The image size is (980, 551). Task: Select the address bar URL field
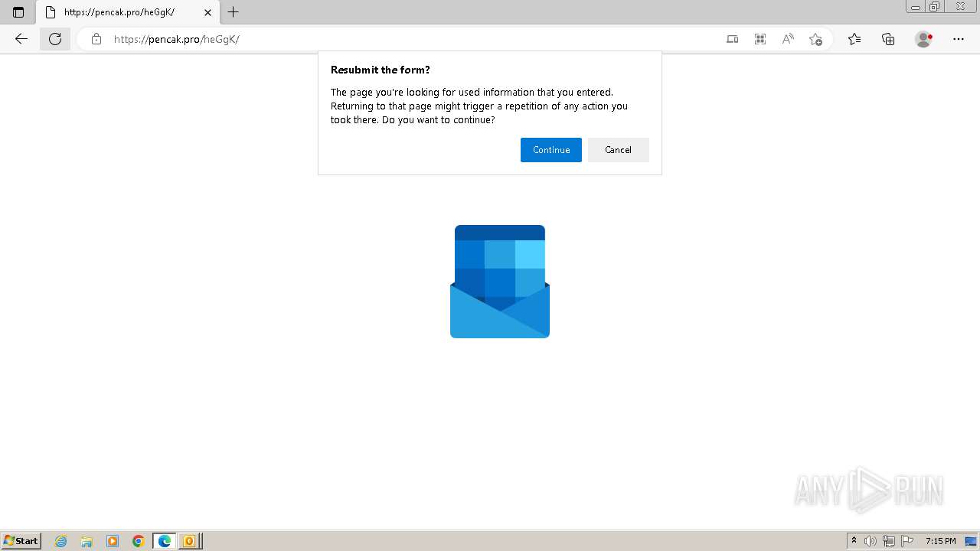coord(413,39)
